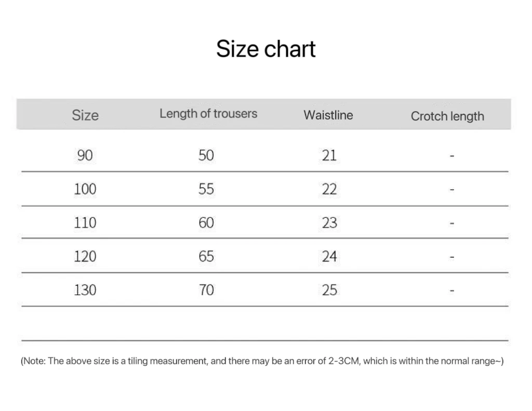532x411 pixels.
Task: Click trouser length value 50
Action: (x=206, y=155)
